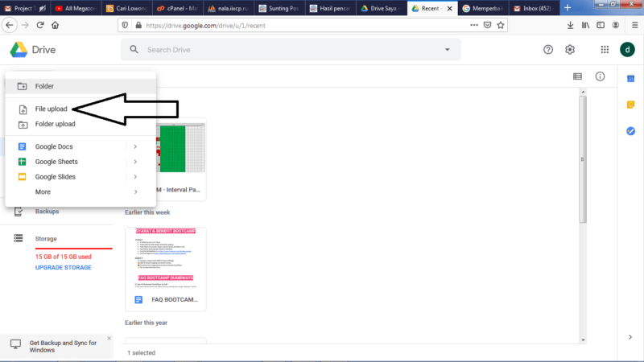644x362 pixels.
Task: Click UPGRADE STORAGE link
Action: [64, 268]
